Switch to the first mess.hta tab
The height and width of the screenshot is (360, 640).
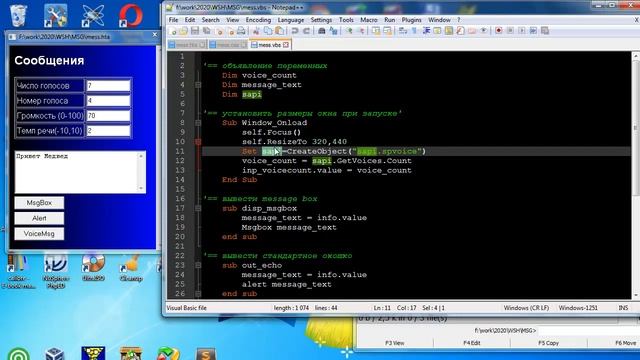[x=187, y=45]
